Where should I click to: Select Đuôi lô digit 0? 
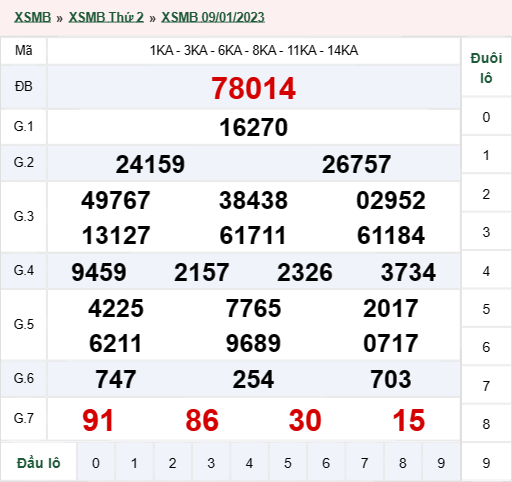pyautogui.click(x=486, y=117)
